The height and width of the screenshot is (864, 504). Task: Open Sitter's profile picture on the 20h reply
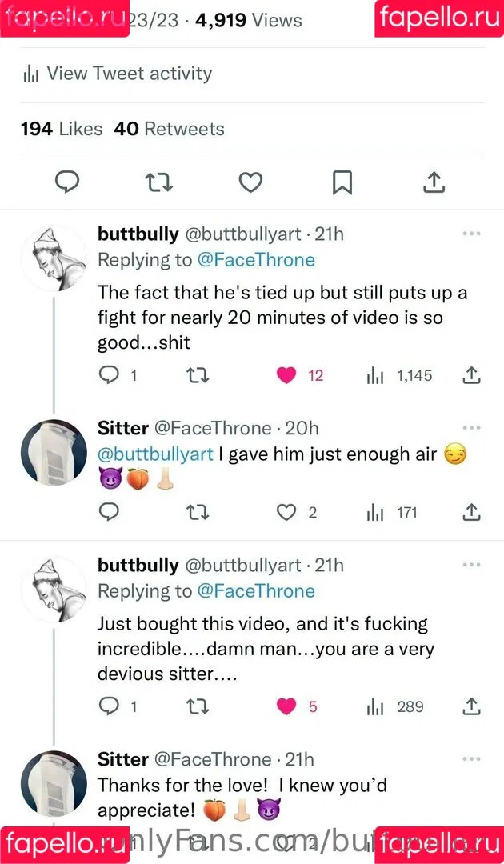pos(54,452)
